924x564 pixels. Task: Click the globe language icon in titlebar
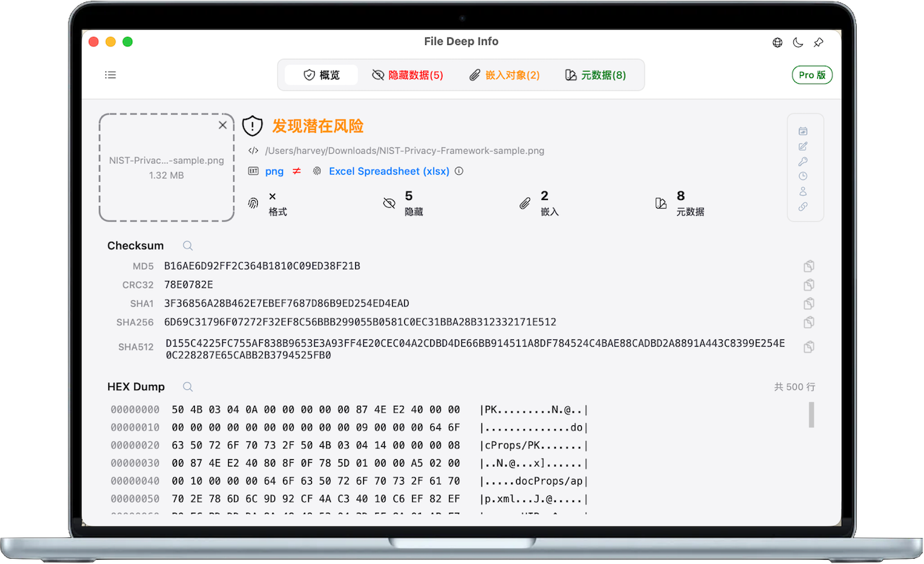[777, 43]
